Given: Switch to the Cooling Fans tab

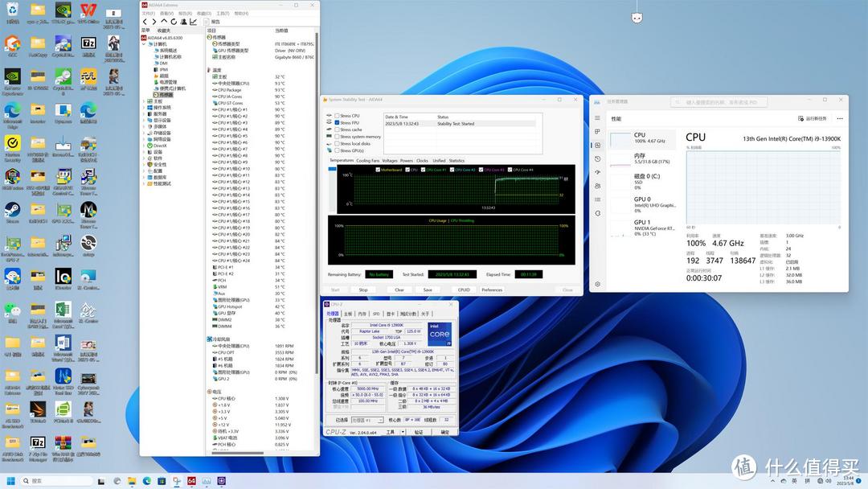Looking at the screenshot, I should [367, 161].
